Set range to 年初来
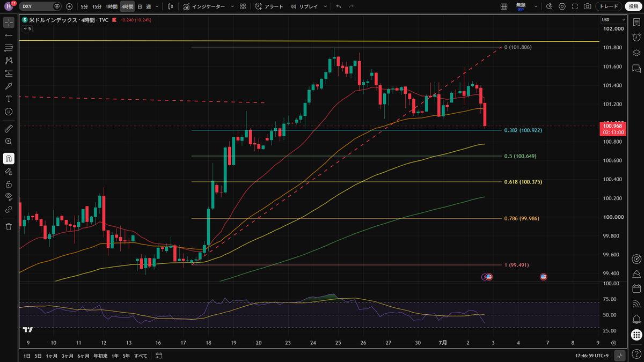This screenshot has height=362, width=644. point(100,356)
